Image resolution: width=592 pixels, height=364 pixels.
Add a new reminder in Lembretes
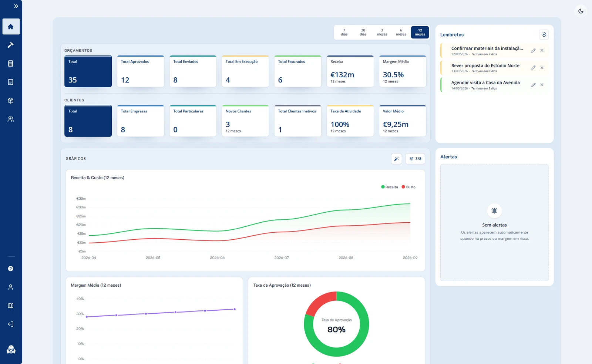(544, 34)
